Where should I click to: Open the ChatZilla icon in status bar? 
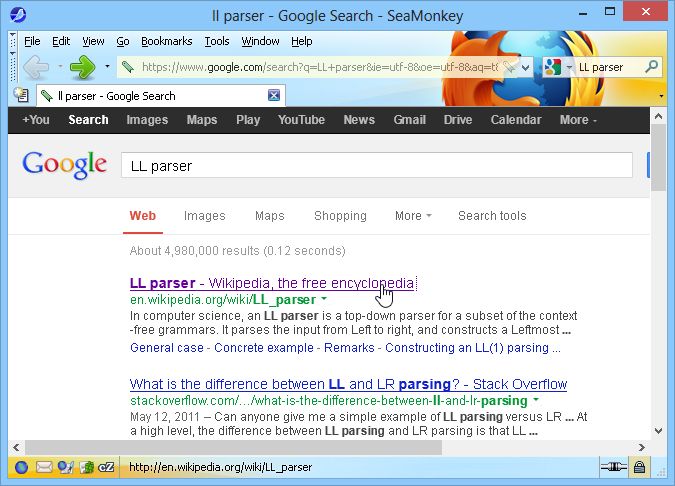point(106,467)
